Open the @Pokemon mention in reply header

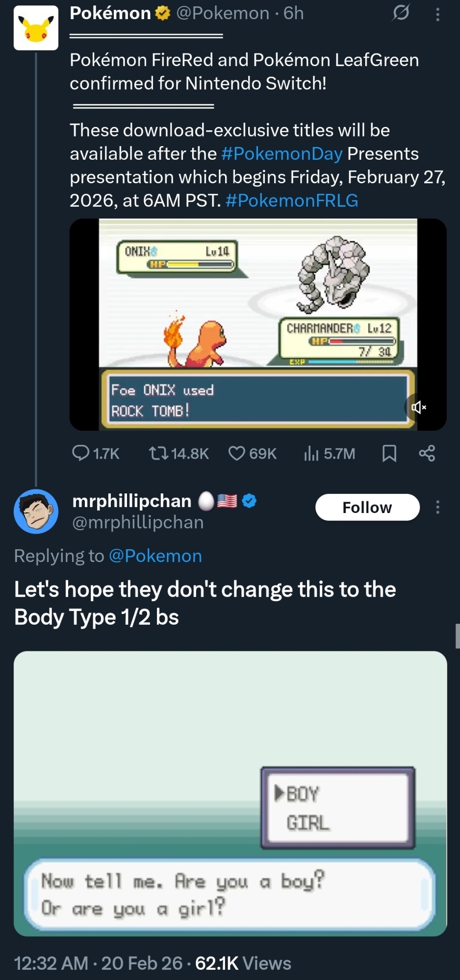point(155,556)
